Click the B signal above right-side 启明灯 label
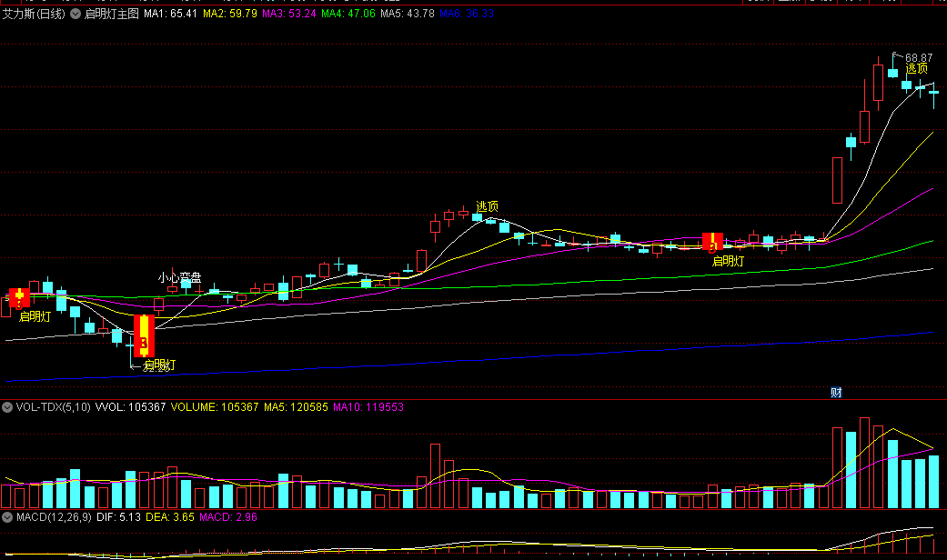 [712, 242]
